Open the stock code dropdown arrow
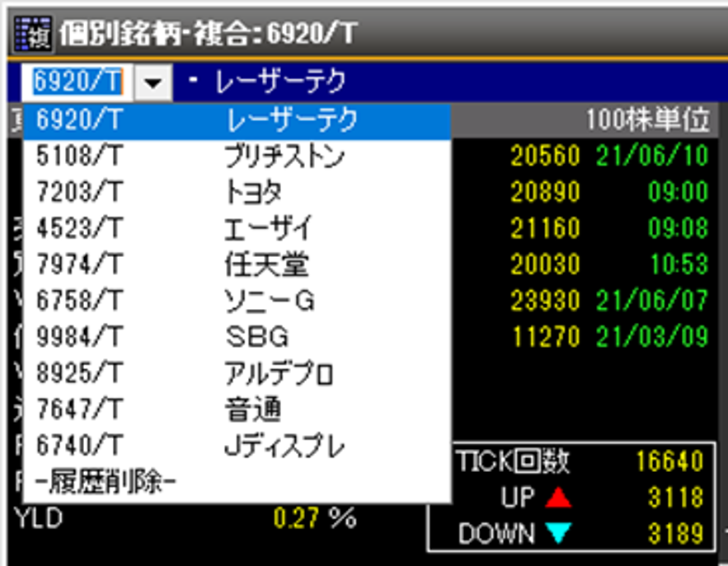 tap(153, 82)
